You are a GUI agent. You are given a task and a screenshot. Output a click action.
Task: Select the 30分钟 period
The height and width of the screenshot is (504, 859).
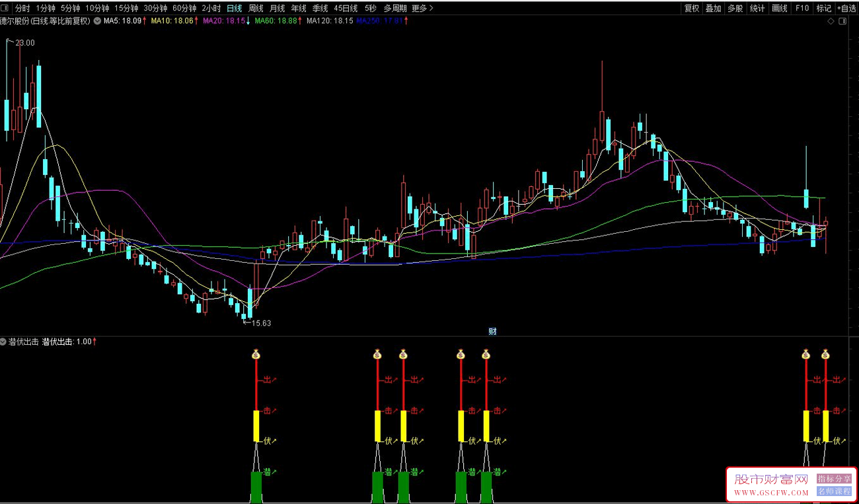(155, 9)
